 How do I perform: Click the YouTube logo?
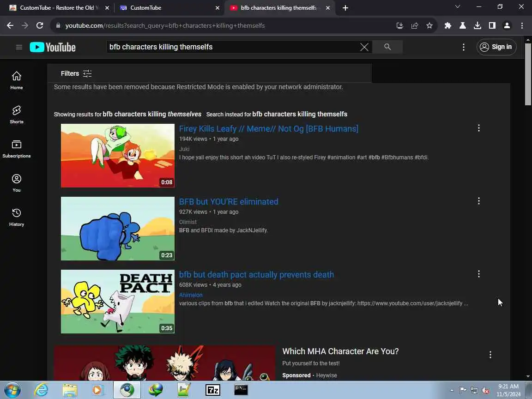pyautogui.click(x=53, y=47)
